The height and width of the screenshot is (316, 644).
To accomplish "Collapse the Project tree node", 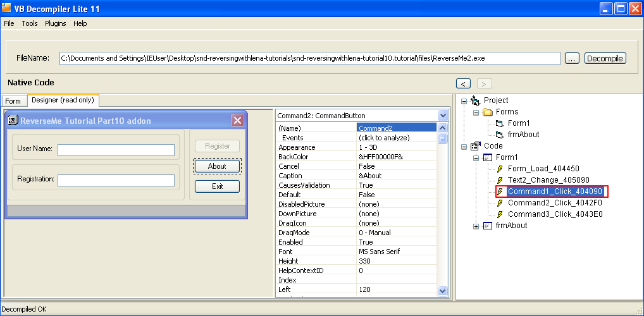I will click(464, 101).
